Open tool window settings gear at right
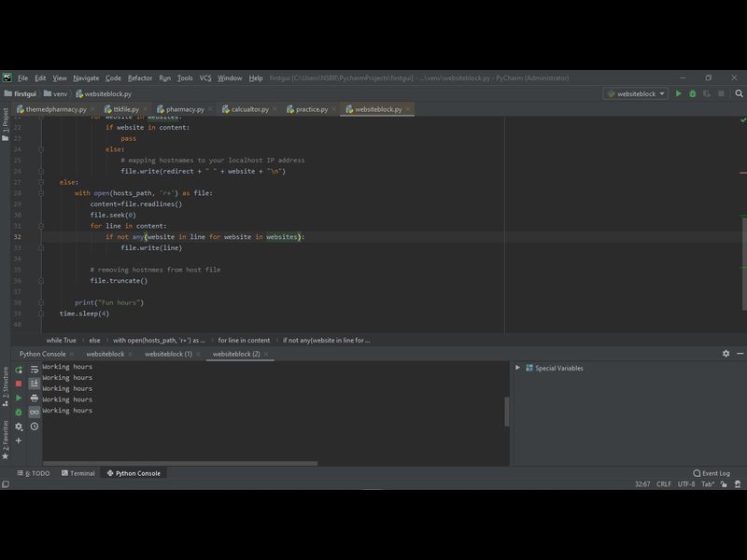This screenshot has width=747, height=560. [x=726, y=354]
